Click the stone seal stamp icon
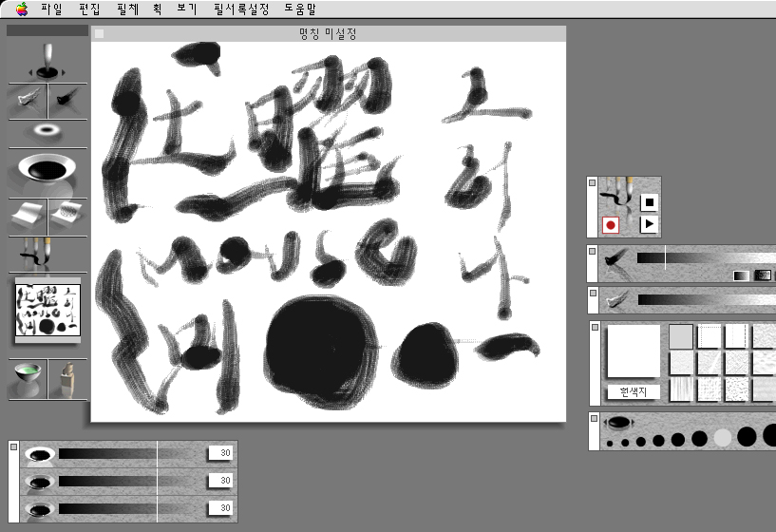 tap(67, 379)
